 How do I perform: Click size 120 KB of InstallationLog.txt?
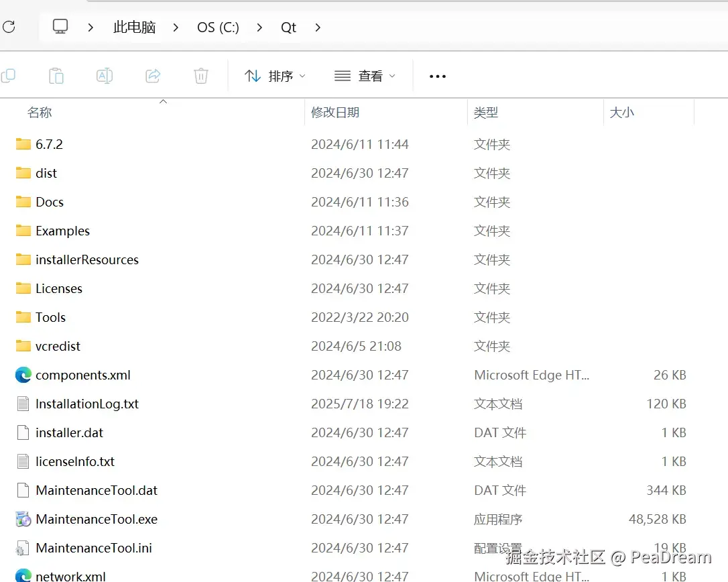coord(666,404)
